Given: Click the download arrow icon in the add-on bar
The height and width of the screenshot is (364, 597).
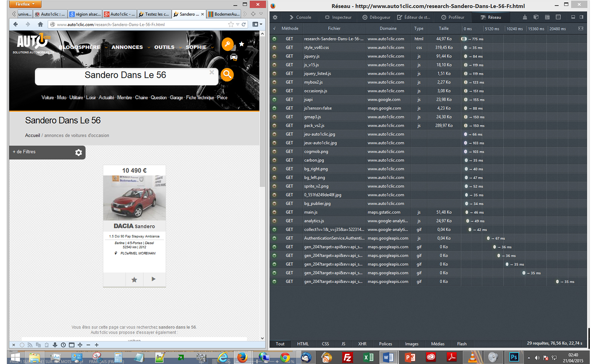Looking at the screenshot, I should click(x=55, y=345).
